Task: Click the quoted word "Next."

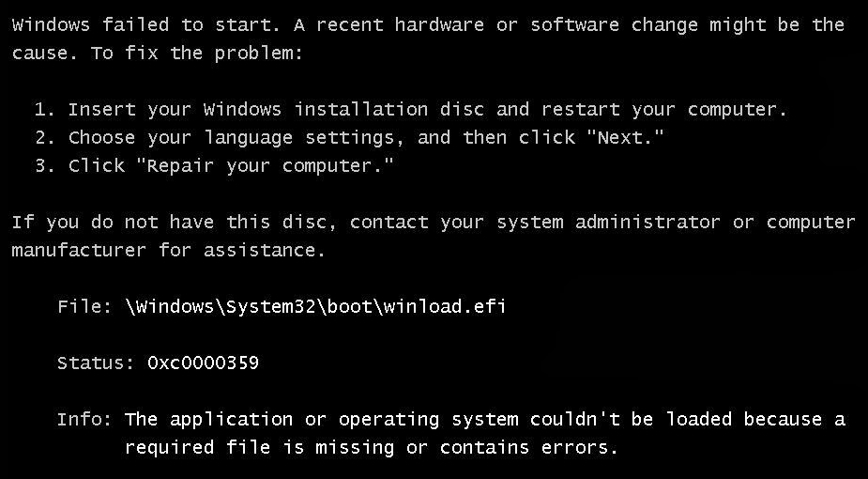Action: pyautogui.click(x=625, y=136)
